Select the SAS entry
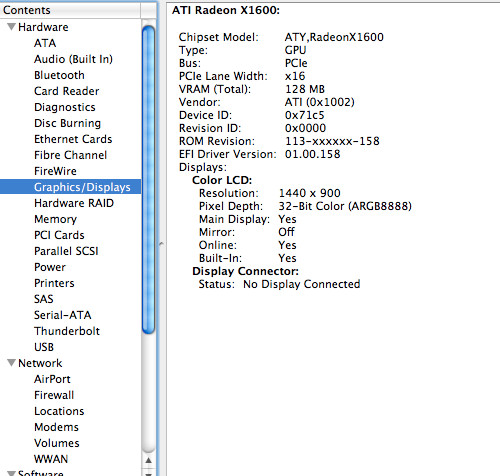 click(44, 299)
